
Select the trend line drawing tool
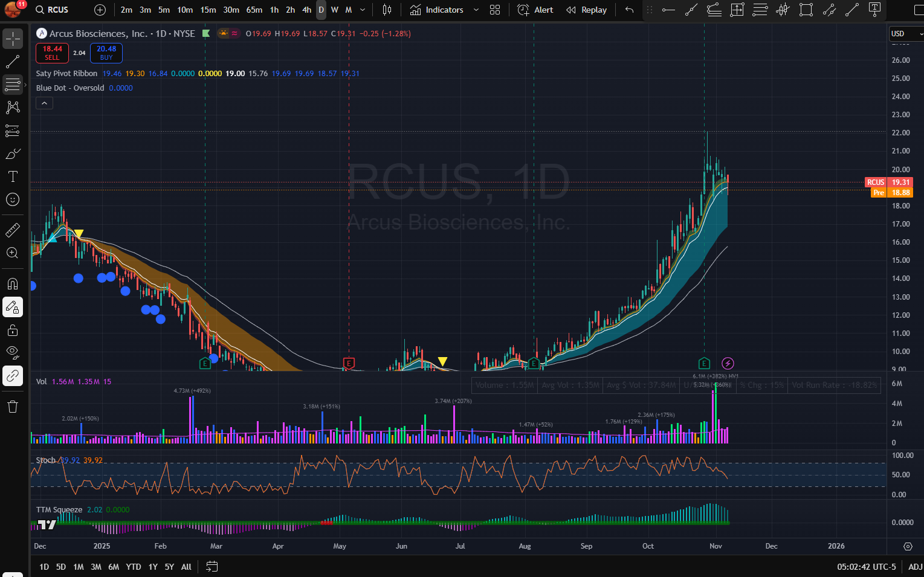(x=13, y=62)
